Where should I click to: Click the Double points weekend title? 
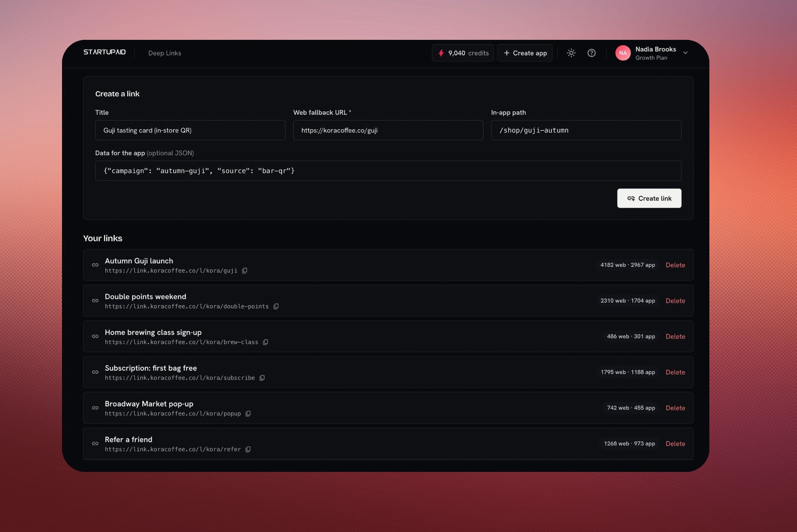click(145, 297)
